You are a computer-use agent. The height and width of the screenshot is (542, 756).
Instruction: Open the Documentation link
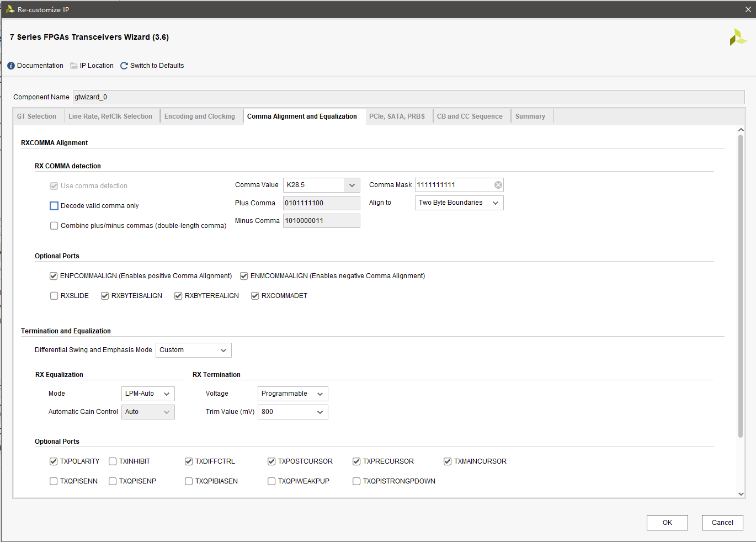(x=40, y=66)
